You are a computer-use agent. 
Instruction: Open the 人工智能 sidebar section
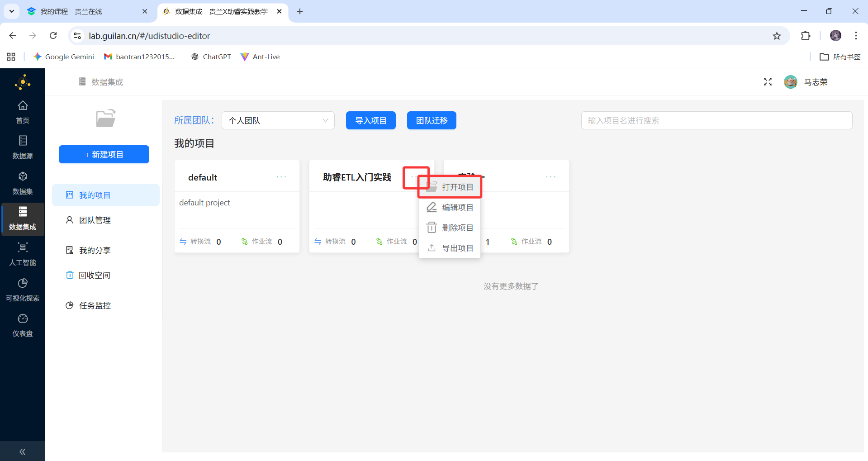[23, 254]
